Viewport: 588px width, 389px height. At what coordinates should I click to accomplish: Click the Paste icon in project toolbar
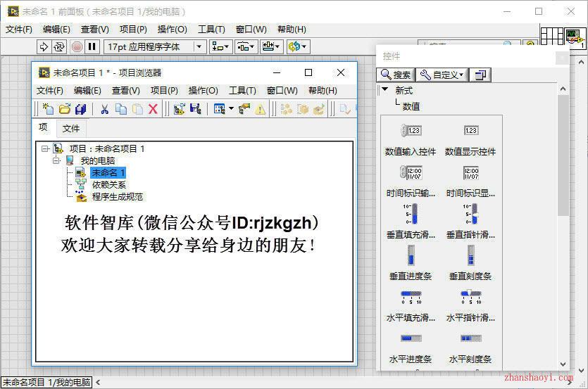pyautogui.click(x=137, y=109)
